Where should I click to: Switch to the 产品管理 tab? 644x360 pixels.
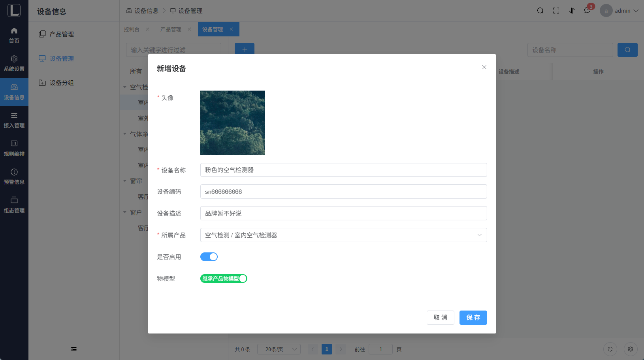171,29
